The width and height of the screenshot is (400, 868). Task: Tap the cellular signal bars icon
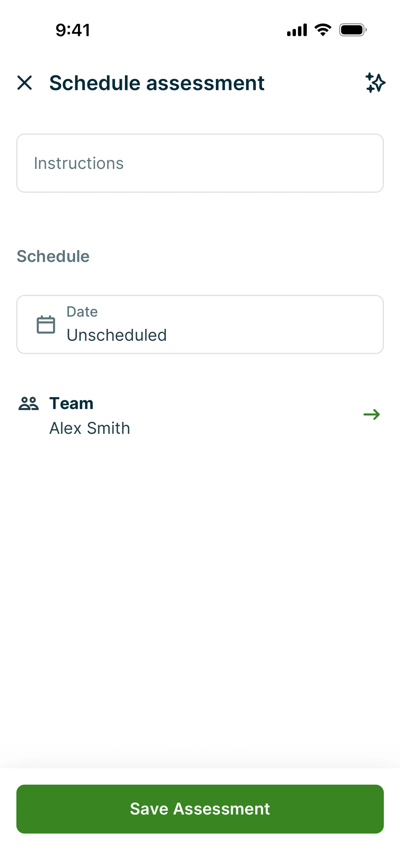coord(297,30)
